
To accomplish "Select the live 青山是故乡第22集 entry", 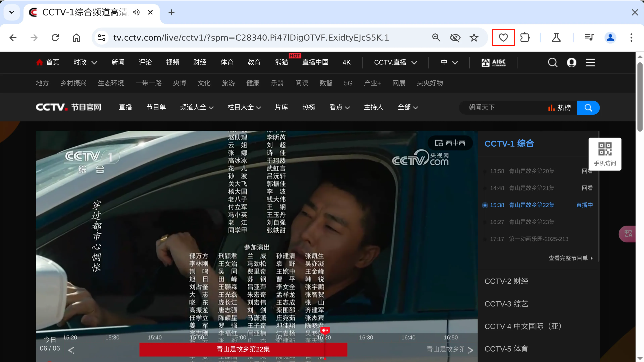I will point(537,205).
